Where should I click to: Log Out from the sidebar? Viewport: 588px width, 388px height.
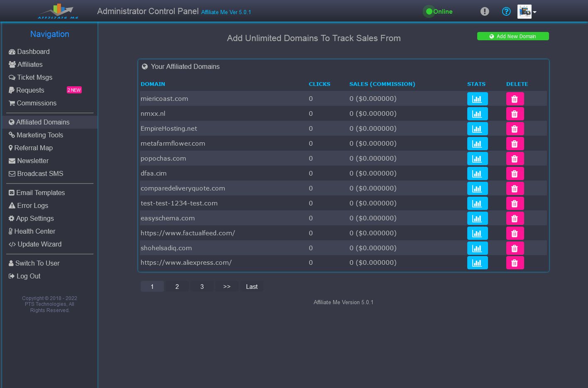[28, 276]
